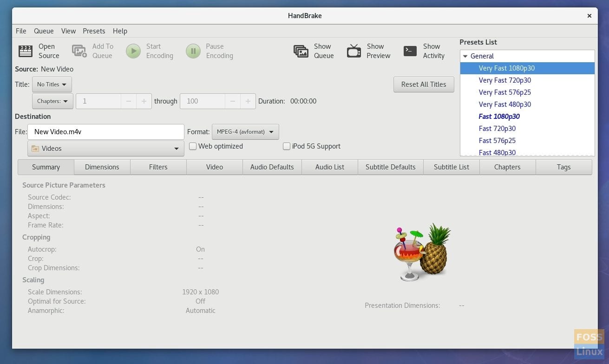Increase the end chapter value
Viewport: 609px width, 364px height.
click(x=248, y=101)
